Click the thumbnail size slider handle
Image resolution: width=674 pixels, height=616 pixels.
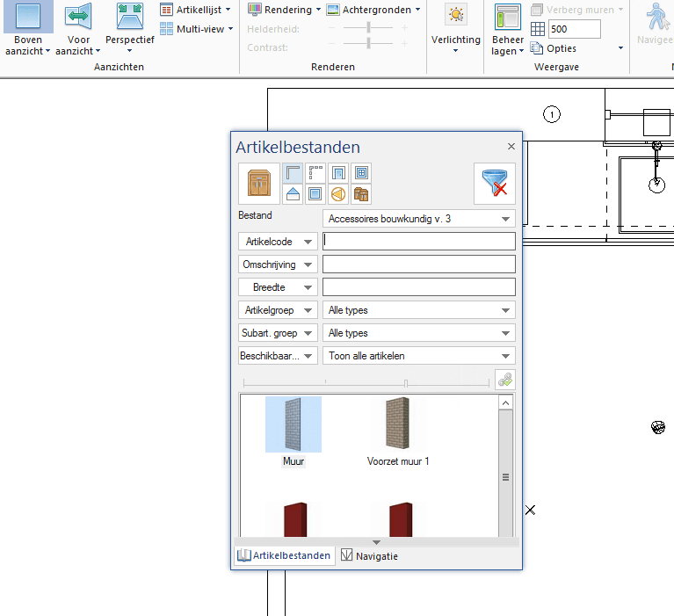[405, 382]
